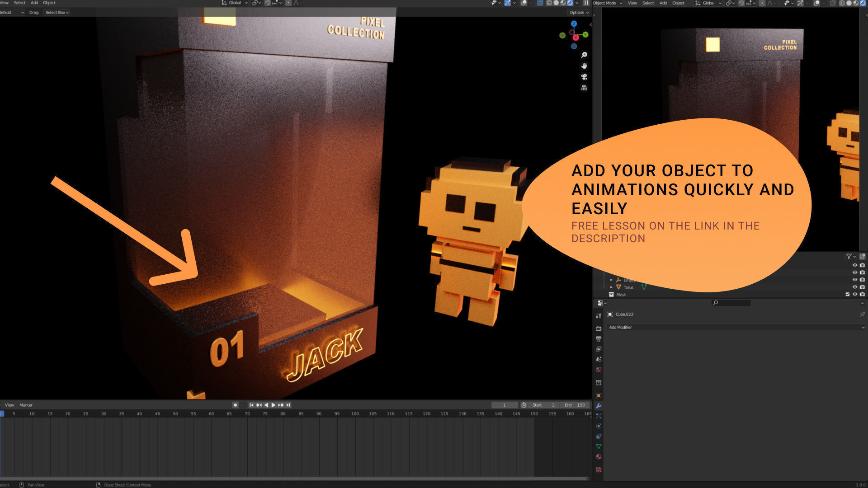Pin the Cube.022 properties context
The height and width of the screenshot is (488, 868).
[x=862, y=314]
